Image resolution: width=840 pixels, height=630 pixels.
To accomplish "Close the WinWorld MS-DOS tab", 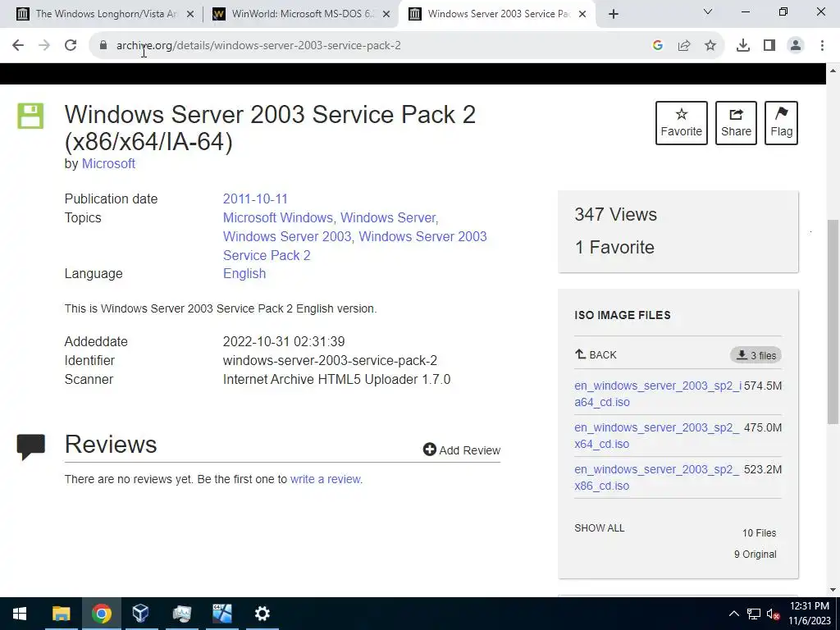I will coord(386,14).
